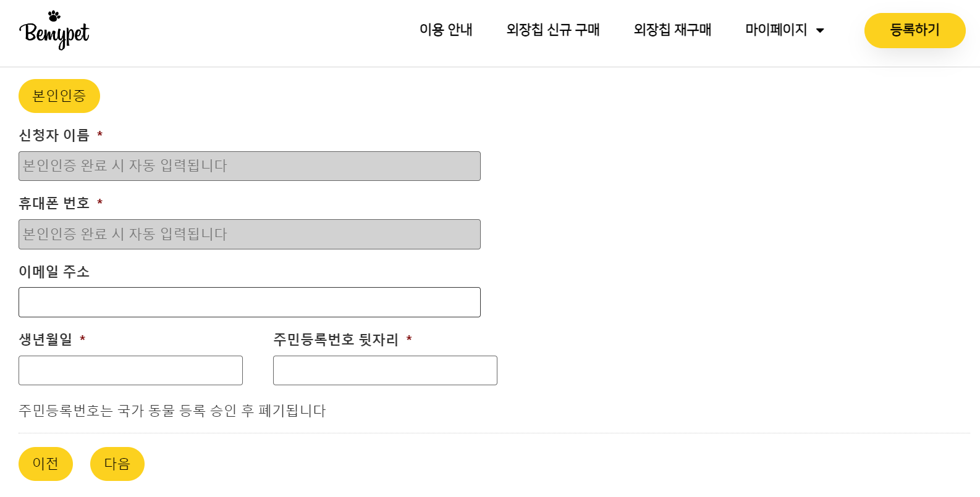
Task: Focus the 이메일 주소 text field
Action: pos(250,302)
